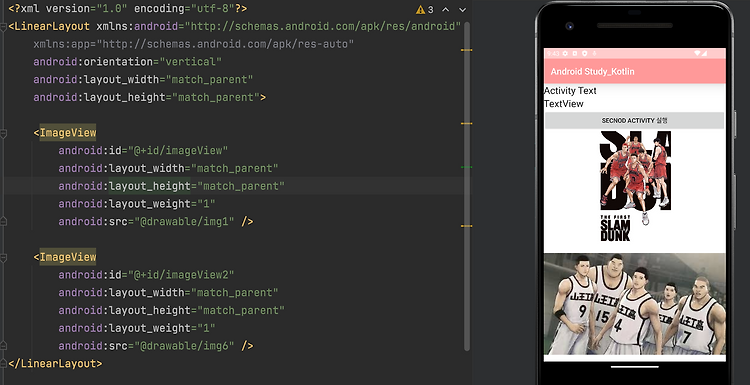Click the xmlns:app namespace line

(x=194, y=44)
